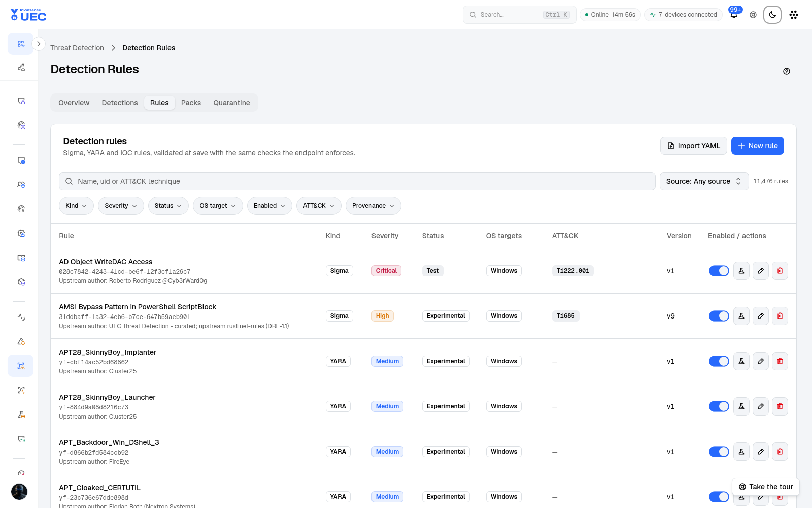This screenshot has height=508, width=812.
Task: Switch off APT_Backdoor_Win_DShell_3 rule
Action: (719, 452)
